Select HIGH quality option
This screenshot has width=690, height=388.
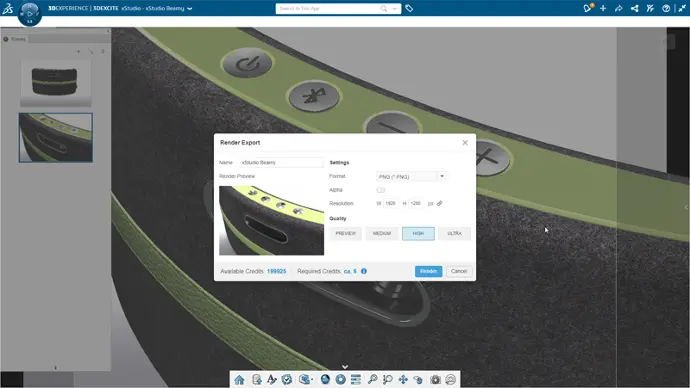(418, 234)
